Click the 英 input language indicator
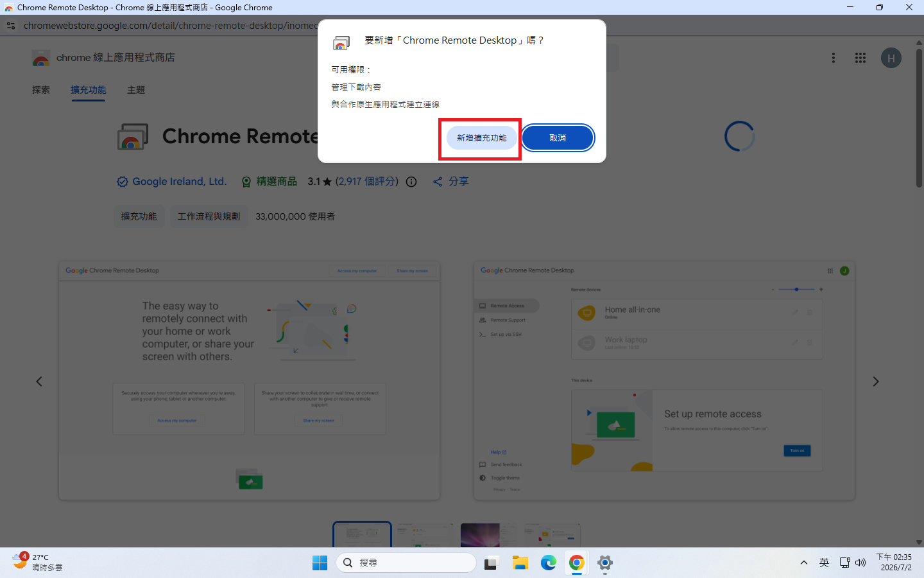The image size is (924, 578). [x=824, y=563]
